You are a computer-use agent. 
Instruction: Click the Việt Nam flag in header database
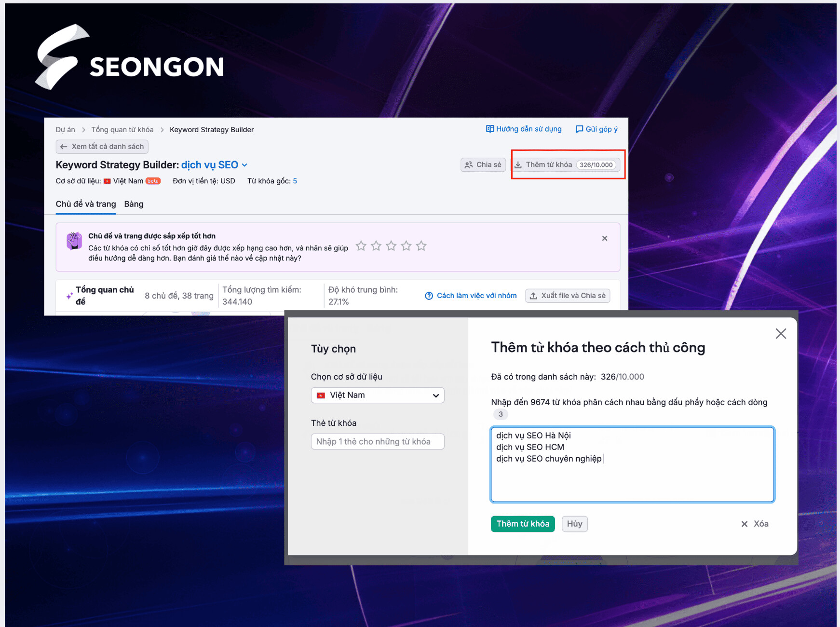[107, 181]
